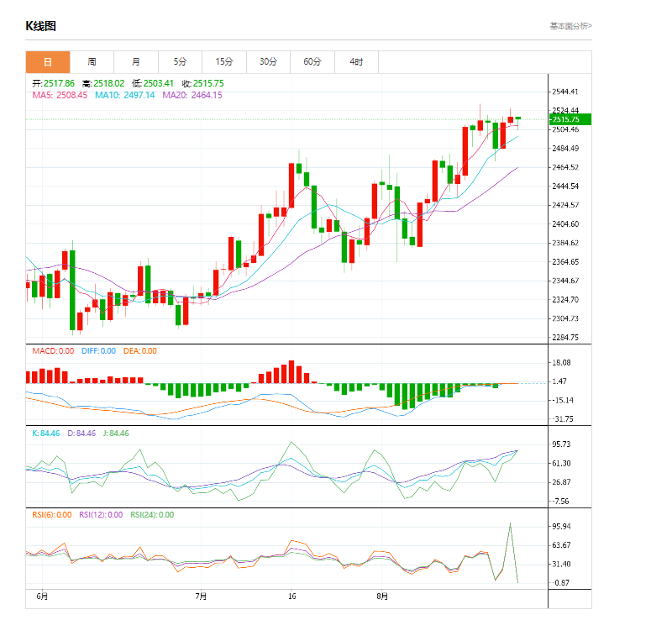This screenshot has width=672, height=636.
Task: Click the MACD indicator label
Action: [52, 351]
